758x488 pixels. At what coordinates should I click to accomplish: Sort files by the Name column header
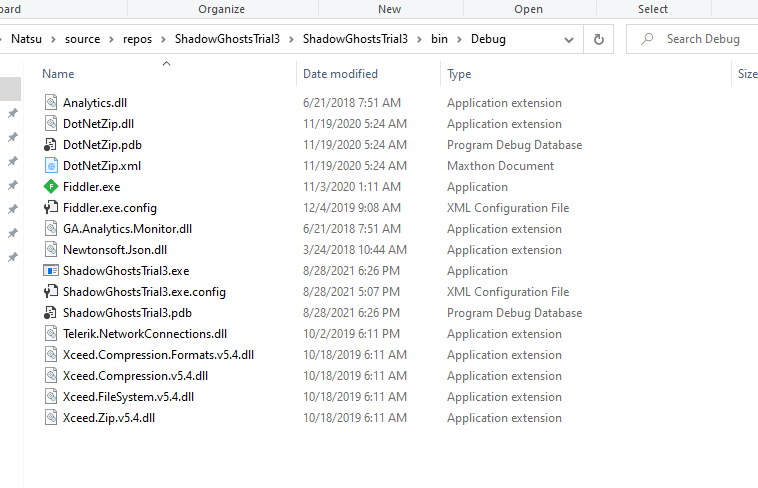point(58,74)
